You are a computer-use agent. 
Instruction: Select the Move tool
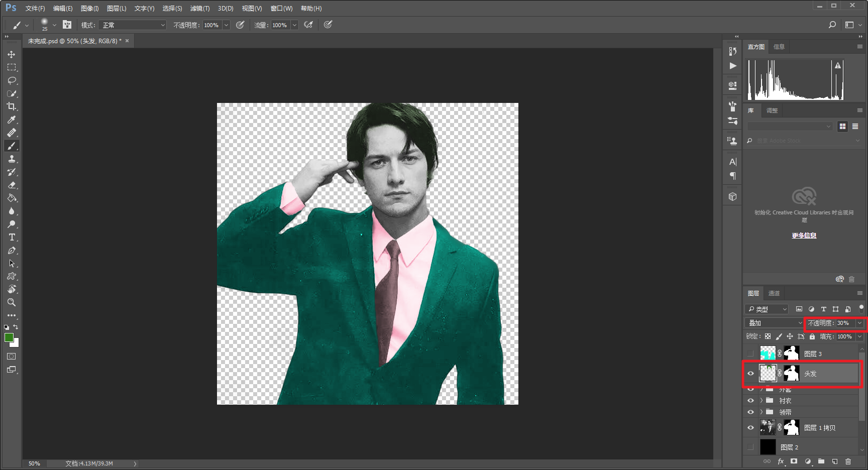(x=12, y=54)
